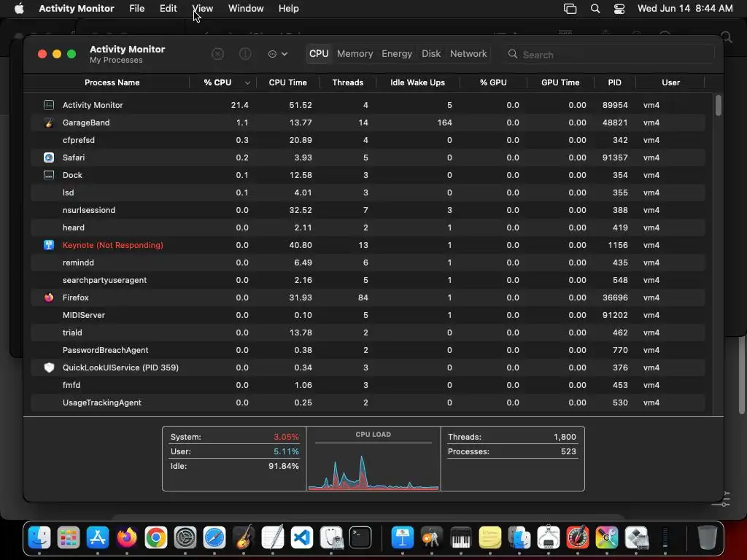Viewport: 747px width, 560px height.
Task: Select the Keynote (Not Responding) row
Action: (368, 245)
